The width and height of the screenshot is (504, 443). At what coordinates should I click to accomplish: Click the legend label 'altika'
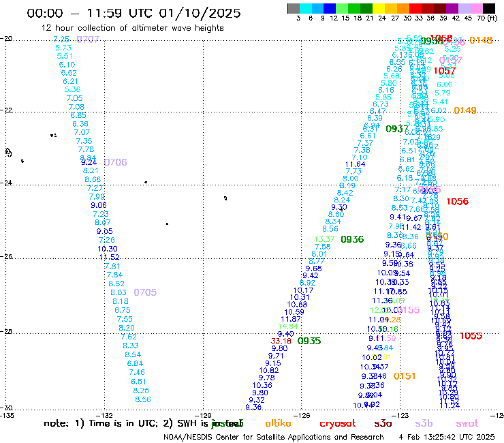(279, 423)
